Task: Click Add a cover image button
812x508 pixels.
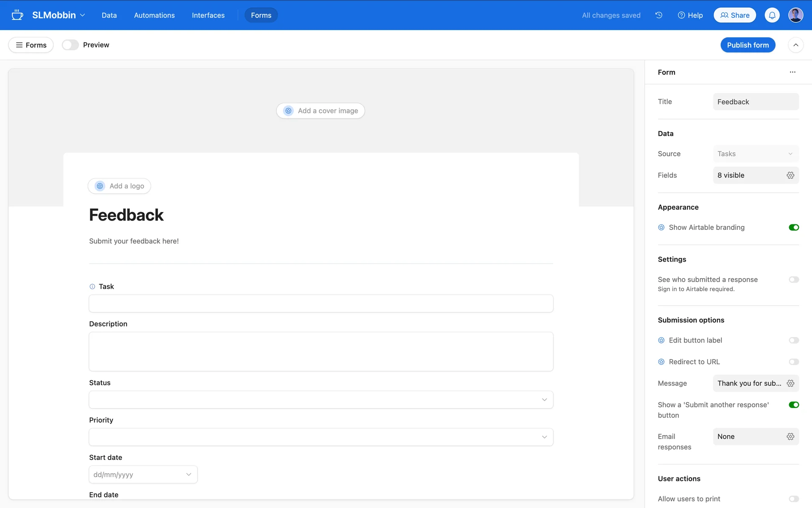Action: click(321, 111)
